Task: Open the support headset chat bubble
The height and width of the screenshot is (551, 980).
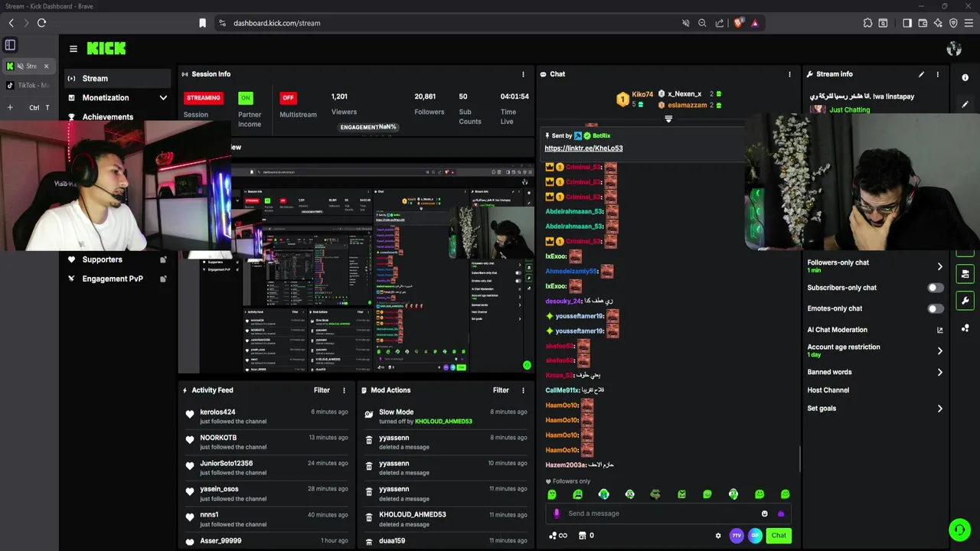Action: click(959, 530)
